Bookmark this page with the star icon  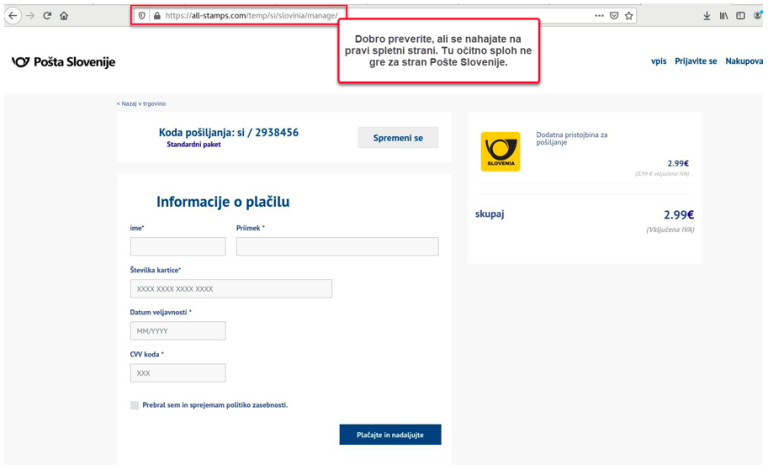[629, 16]
